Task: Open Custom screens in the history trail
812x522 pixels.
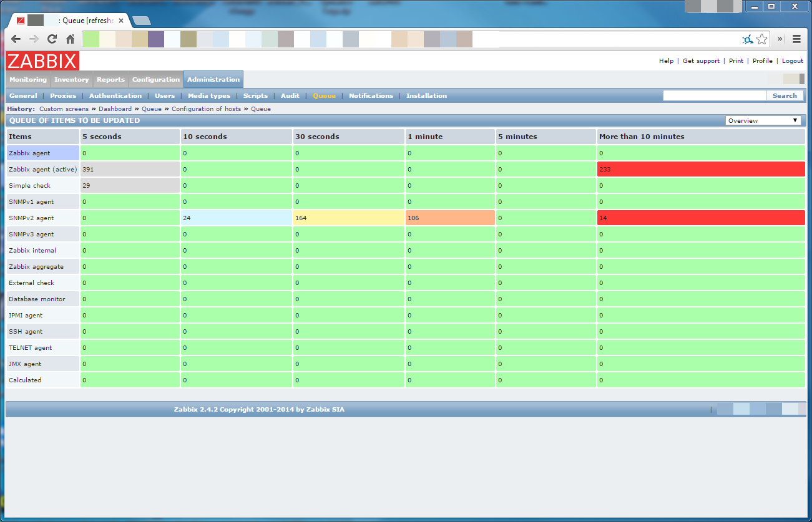Action: pos(64,109)
